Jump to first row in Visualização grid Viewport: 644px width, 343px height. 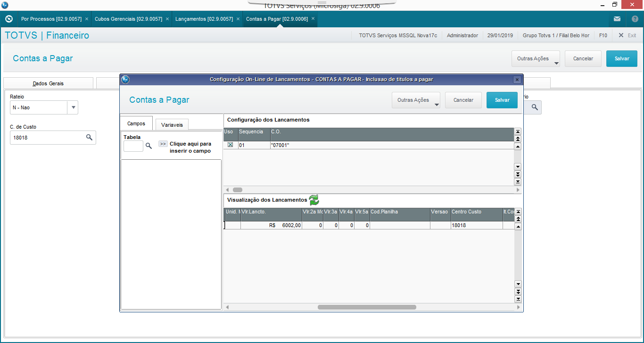(518, 212)
